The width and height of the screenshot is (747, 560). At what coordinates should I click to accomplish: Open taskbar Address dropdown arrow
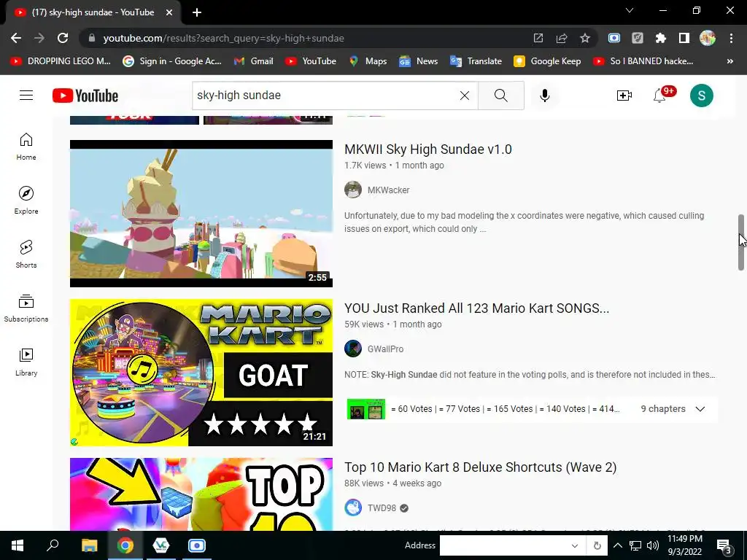pyautogui.click(x=575, y=545)
